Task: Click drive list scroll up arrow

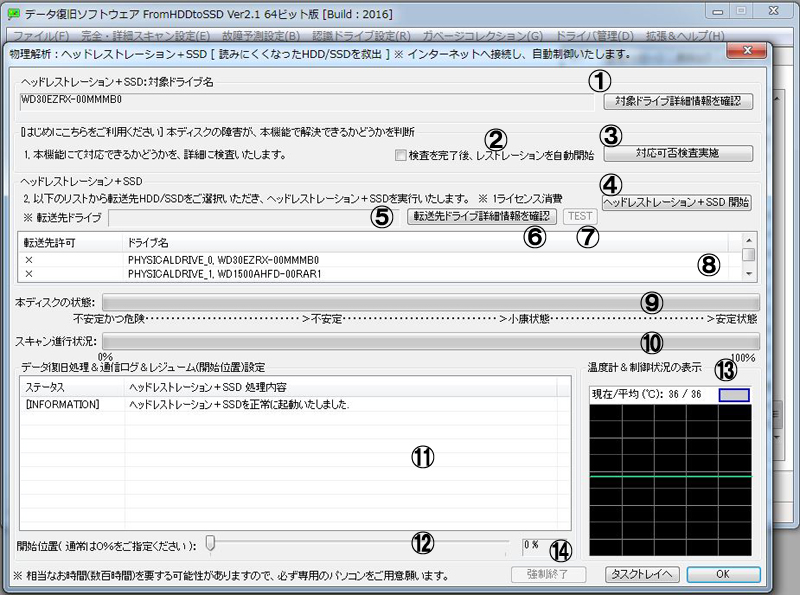Action: coord(748,240)
